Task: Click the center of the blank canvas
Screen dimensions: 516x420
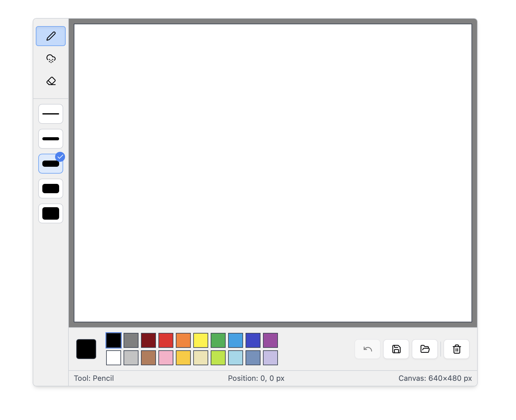Action: pyautogui.click(x=273, y=173)
